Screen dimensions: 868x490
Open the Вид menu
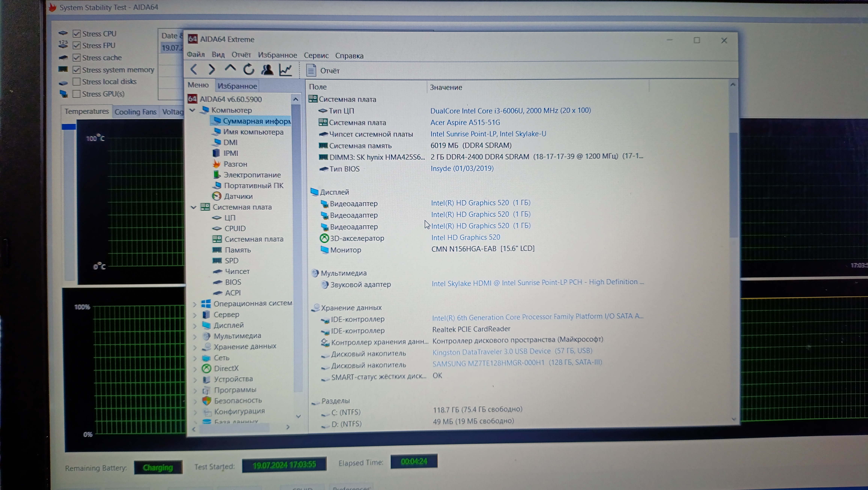point(218,55)
